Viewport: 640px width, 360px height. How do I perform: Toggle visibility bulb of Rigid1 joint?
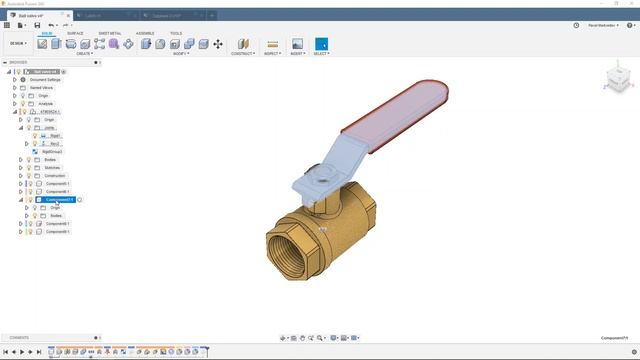(35, 136)
